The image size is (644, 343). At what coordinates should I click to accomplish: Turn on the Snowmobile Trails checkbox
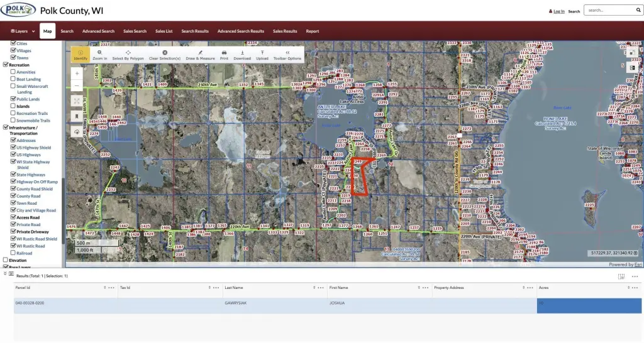13,121
